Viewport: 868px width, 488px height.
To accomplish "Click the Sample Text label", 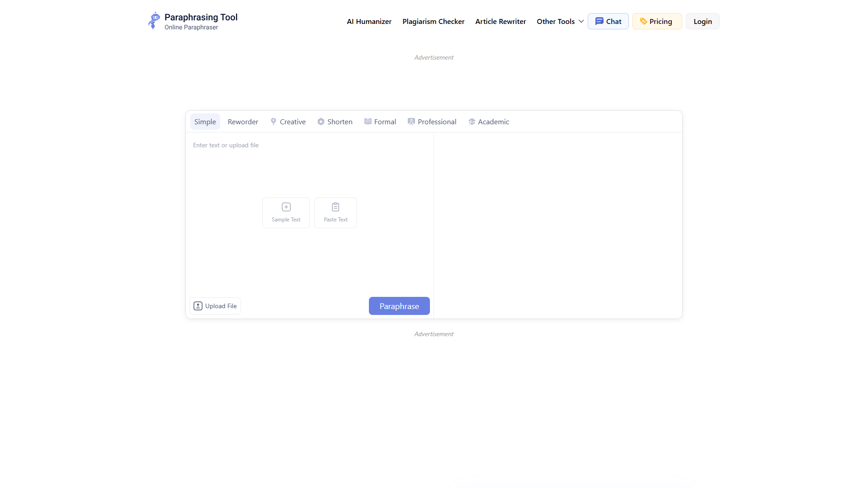I will [286, 220].
